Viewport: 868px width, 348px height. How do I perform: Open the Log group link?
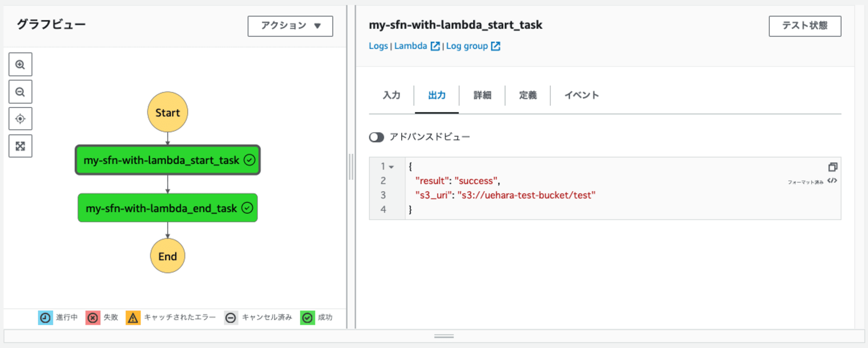pyautogui.click(x=467, y=46)
